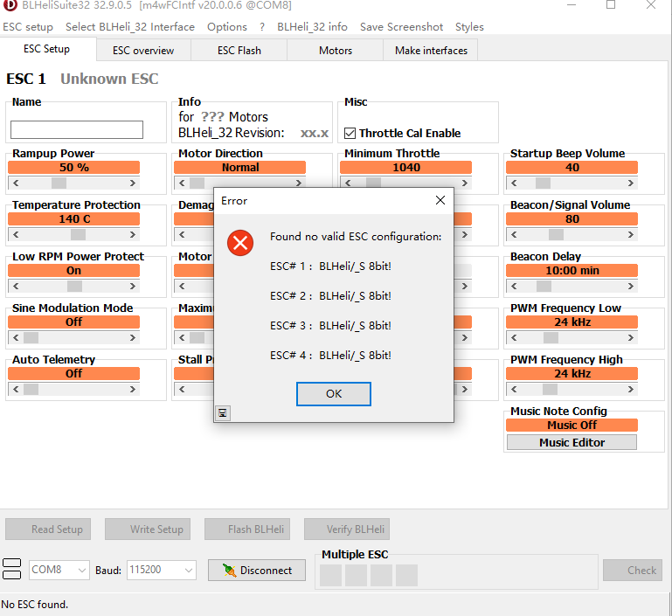672x616 pixels.
Task: Toggle Throttle Cal Enable checkbox
Action: (x=350, y=133)
